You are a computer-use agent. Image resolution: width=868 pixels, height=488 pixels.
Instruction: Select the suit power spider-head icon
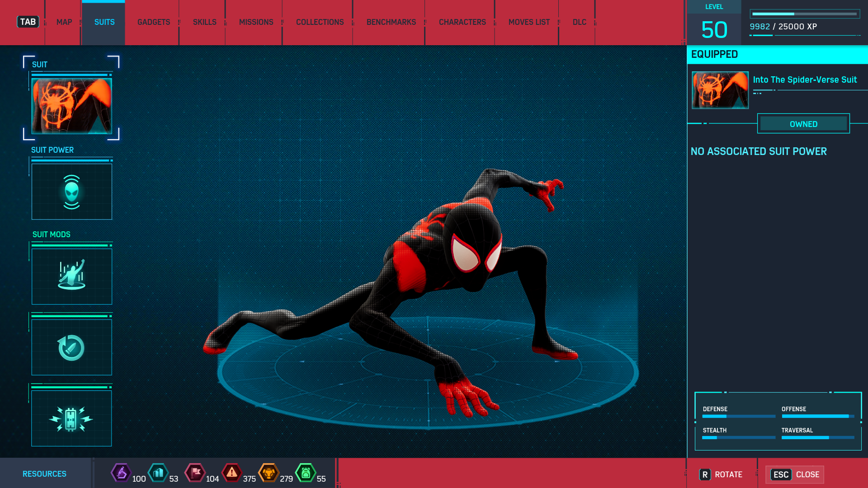pos(71,192)
